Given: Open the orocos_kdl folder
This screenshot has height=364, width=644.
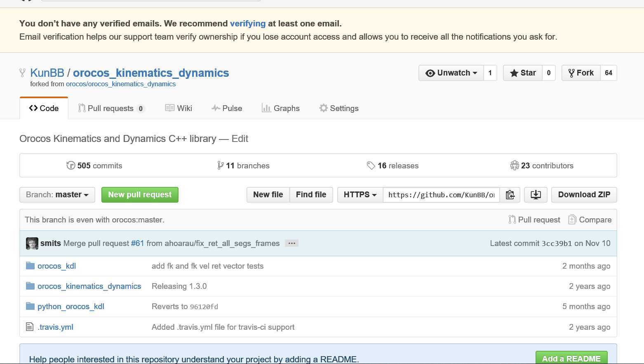Looking at the screenshot, I should click(x=56, y=266).
